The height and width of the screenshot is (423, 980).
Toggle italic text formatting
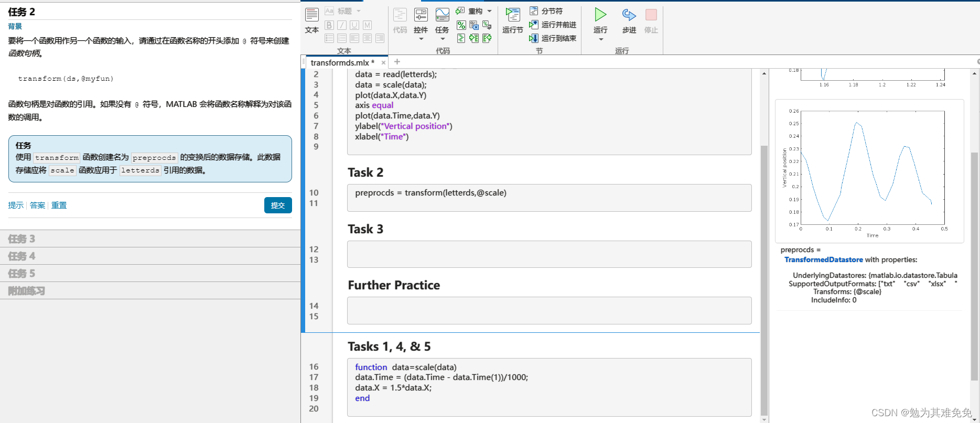342,25
